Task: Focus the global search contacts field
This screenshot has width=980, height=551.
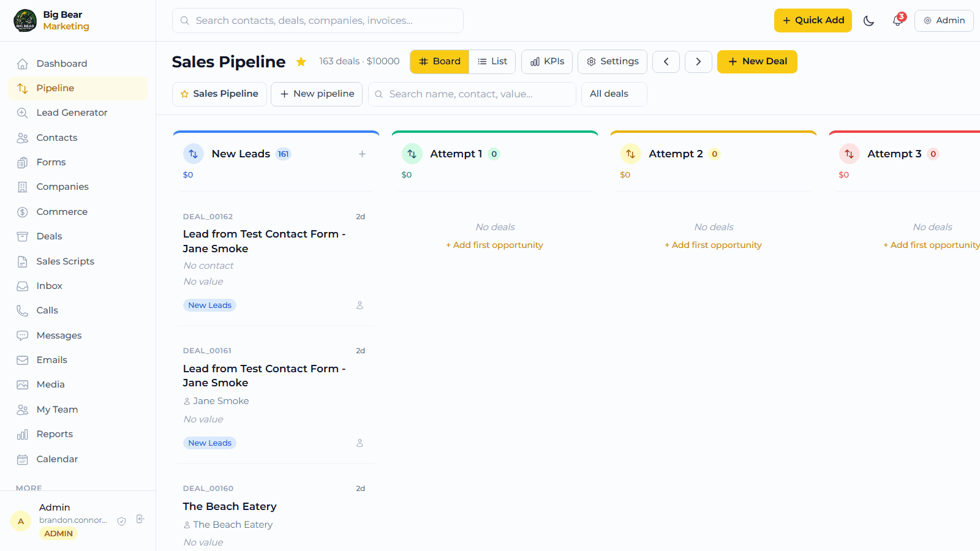Action: (318, 20)
